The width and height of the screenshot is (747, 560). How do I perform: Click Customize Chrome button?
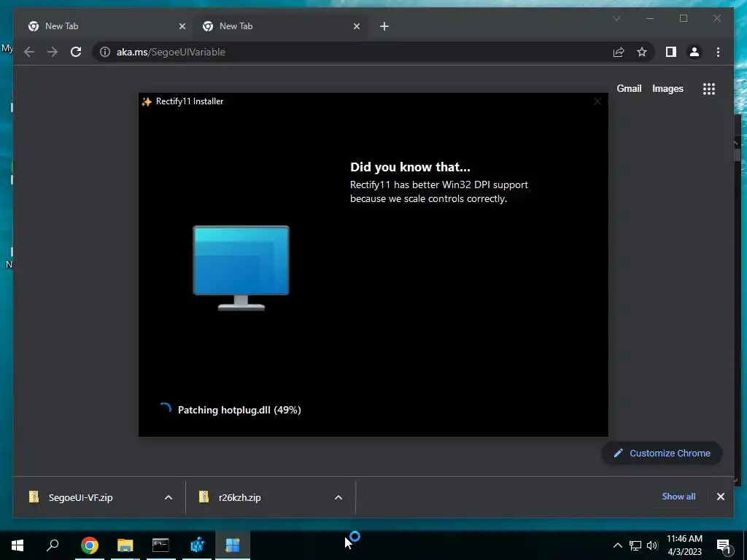(x=662, y=454)
